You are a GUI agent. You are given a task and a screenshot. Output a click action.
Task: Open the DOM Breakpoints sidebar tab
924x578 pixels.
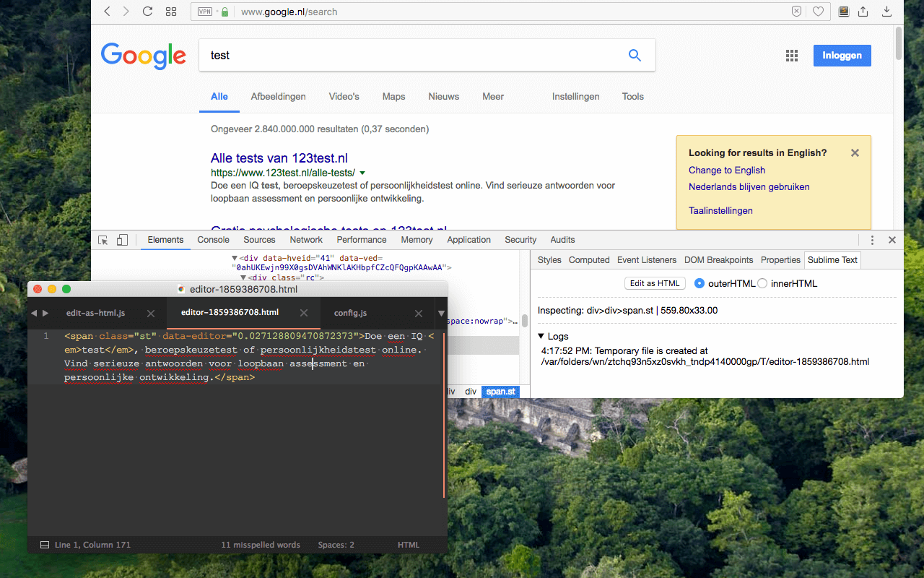coord(718,260)
